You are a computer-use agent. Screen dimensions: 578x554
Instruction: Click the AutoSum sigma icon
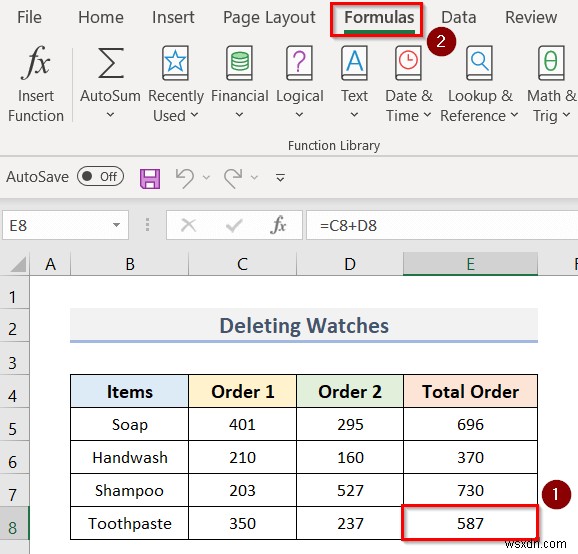click(111, 63)
